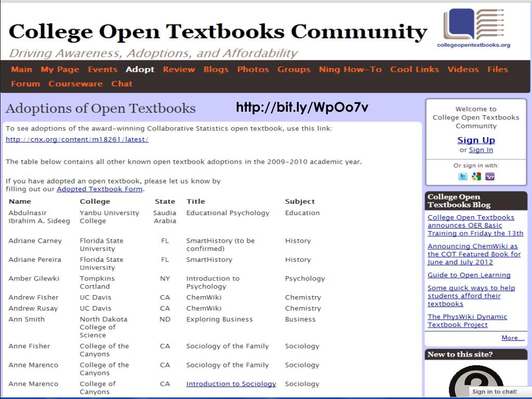Click the New to this site? heading
The image size is (532, 399).
click(460, 354)
